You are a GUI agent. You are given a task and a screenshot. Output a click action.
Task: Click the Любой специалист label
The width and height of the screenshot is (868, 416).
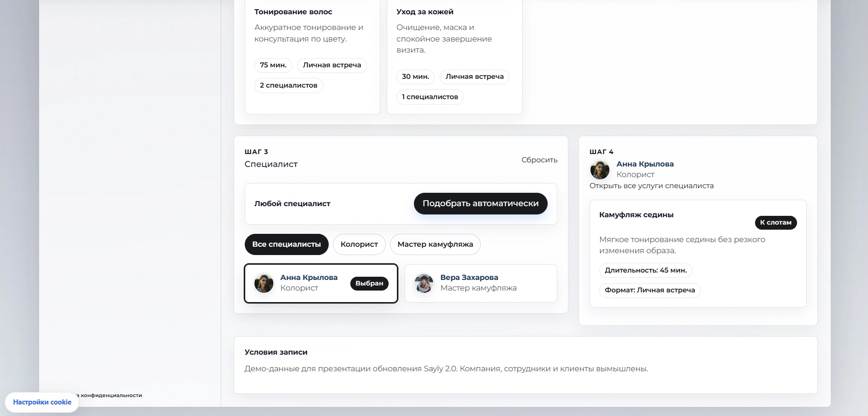(292, 204)
